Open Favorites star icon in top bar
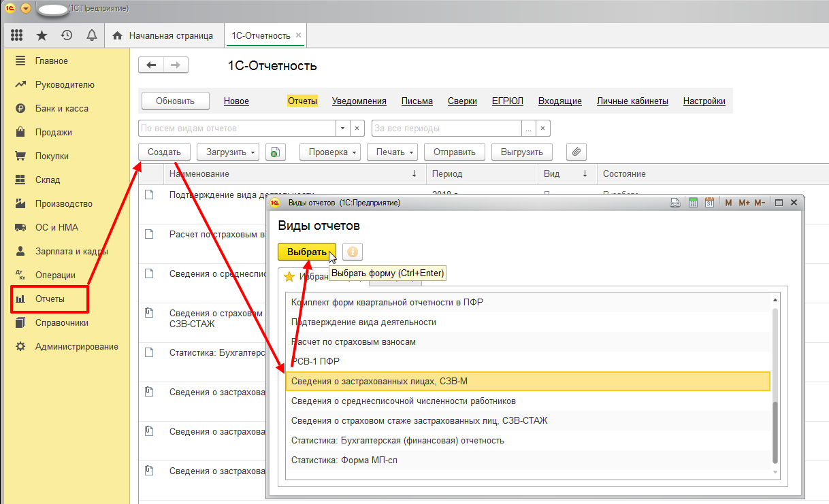This screenshot has height=504, width=829. [42, 35]
